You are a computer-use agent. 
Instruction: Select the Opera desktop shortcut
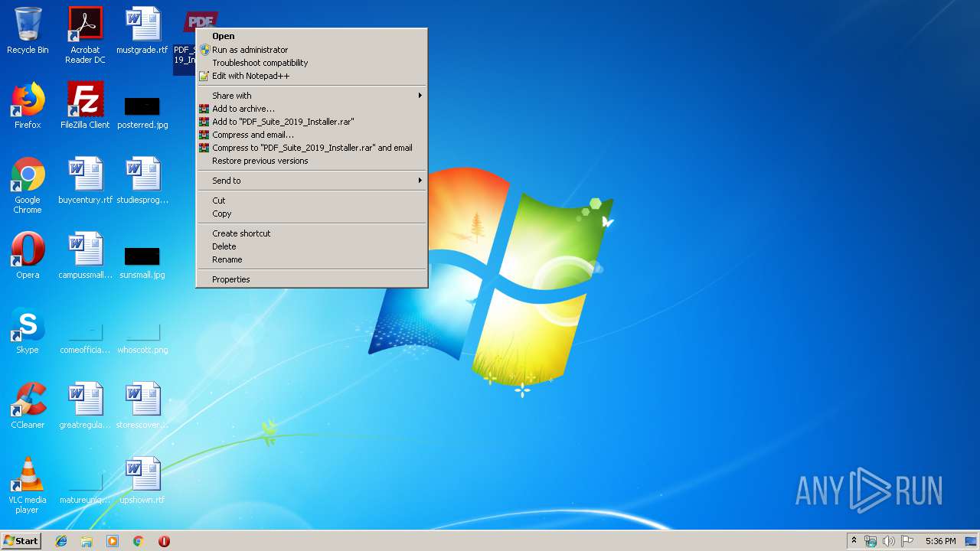click(28, 256)
